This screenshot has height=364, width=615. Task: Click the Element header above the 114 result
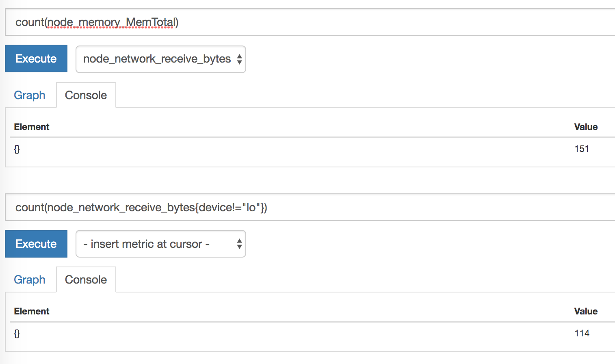(32, 311)
